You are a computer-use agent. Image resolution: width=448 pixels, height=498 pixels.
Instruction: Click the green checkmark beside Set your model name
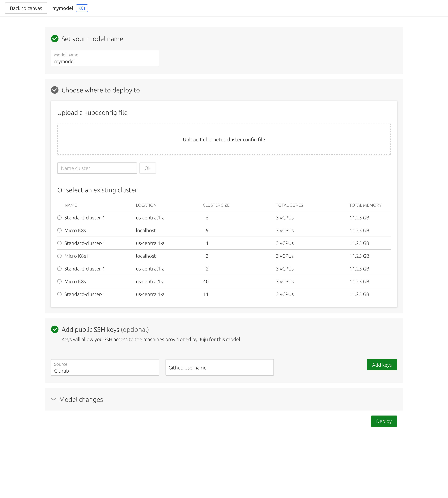click(x=55, y=39)
